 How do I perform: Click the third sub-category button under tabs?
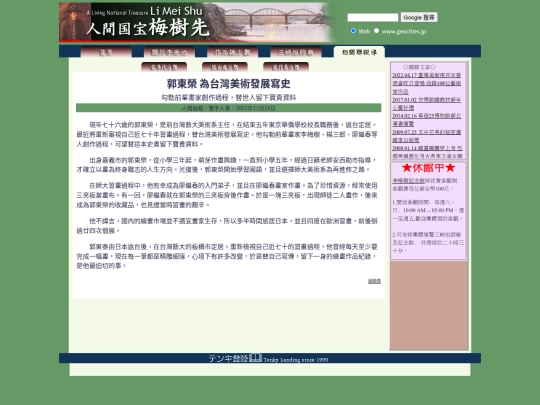click(x=285, y=67)
